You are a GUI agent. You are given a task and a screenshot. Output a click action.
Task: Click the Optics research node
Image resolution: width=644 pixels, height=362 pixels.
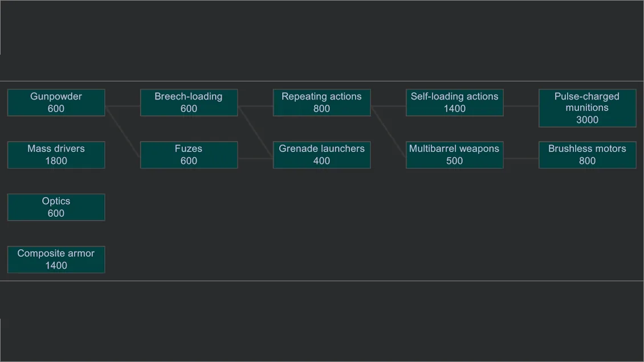[56, 207]
